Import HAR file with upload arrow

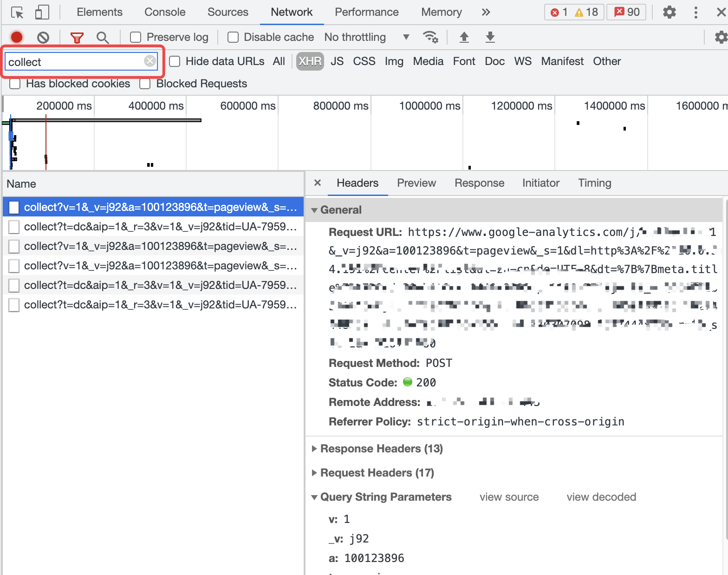click(x=464, y=37)
